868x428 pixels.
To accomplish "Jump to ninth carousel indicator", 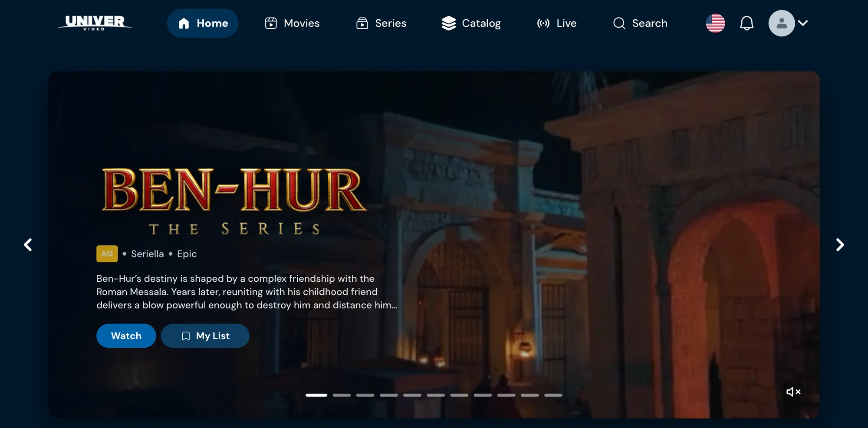I will pyautogui.click(x=506, y=395).
